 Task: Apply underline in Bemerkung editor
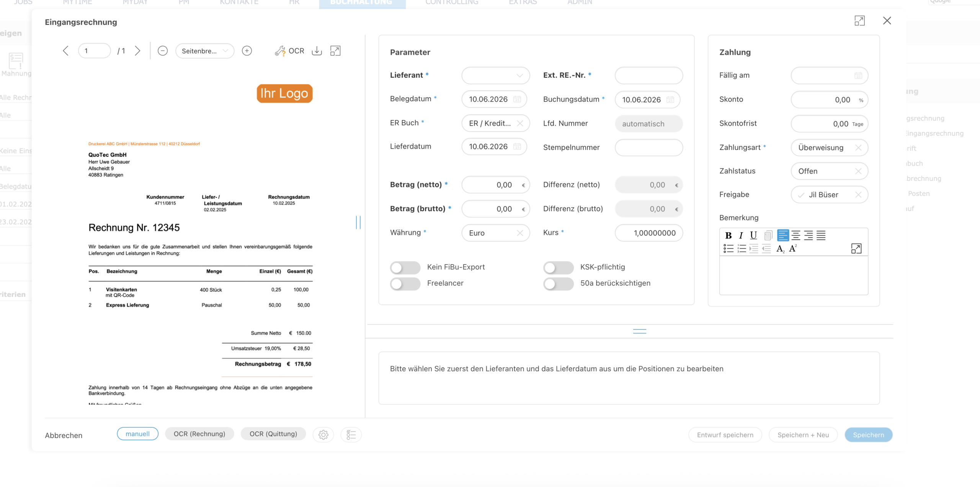point(753,235)
